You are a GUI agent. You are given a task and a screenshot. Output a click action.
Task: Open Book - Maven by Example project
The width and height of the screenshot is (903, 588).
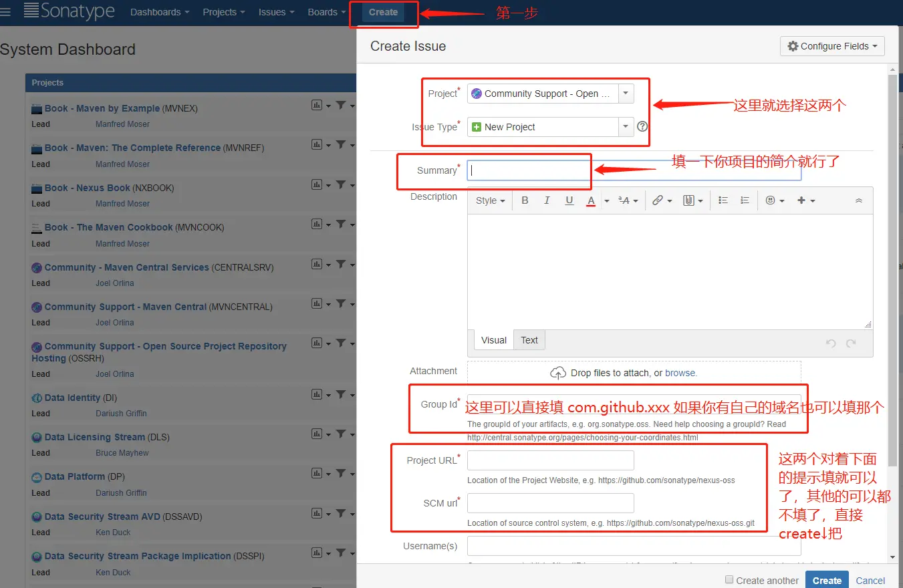[x=102, y=108]
